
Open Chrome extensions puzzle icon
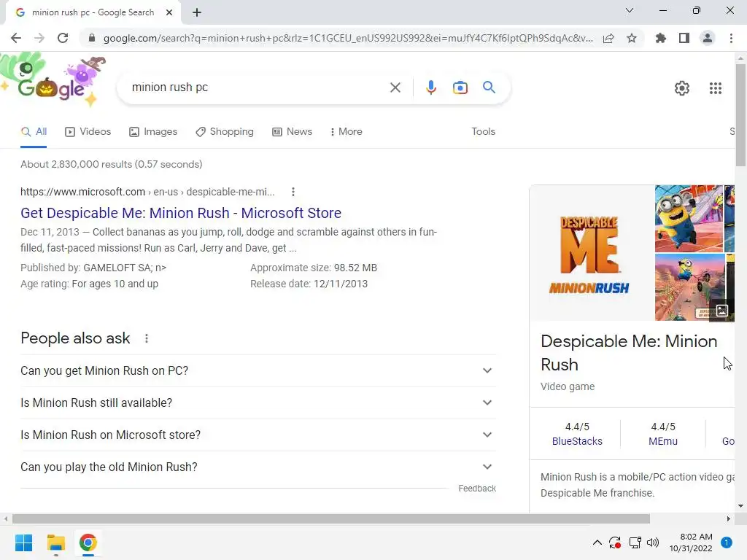click(661, 38)
